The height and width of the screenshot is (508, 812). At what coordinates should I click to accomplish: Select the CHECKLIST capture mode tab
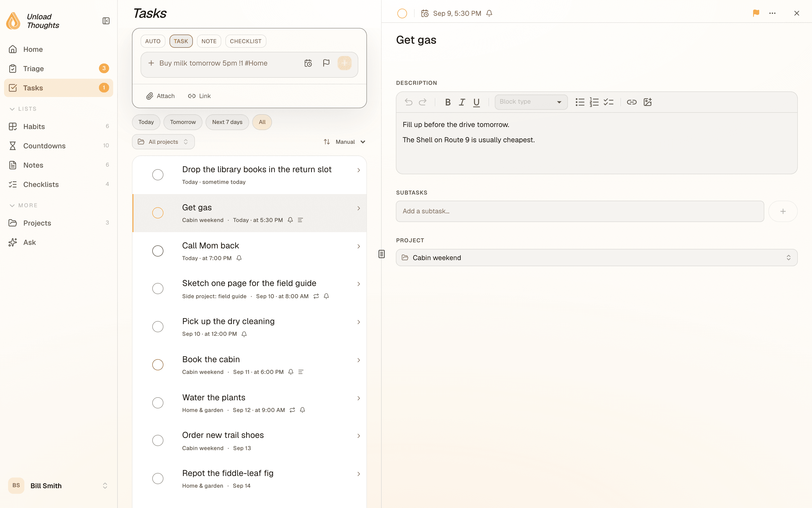coord(246,41)
